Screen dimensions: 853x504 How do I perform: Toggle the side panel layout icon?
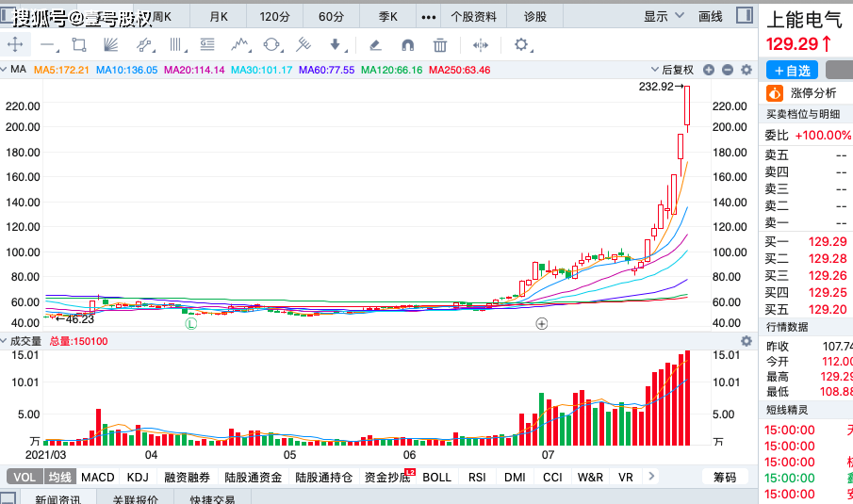(745, 15)
